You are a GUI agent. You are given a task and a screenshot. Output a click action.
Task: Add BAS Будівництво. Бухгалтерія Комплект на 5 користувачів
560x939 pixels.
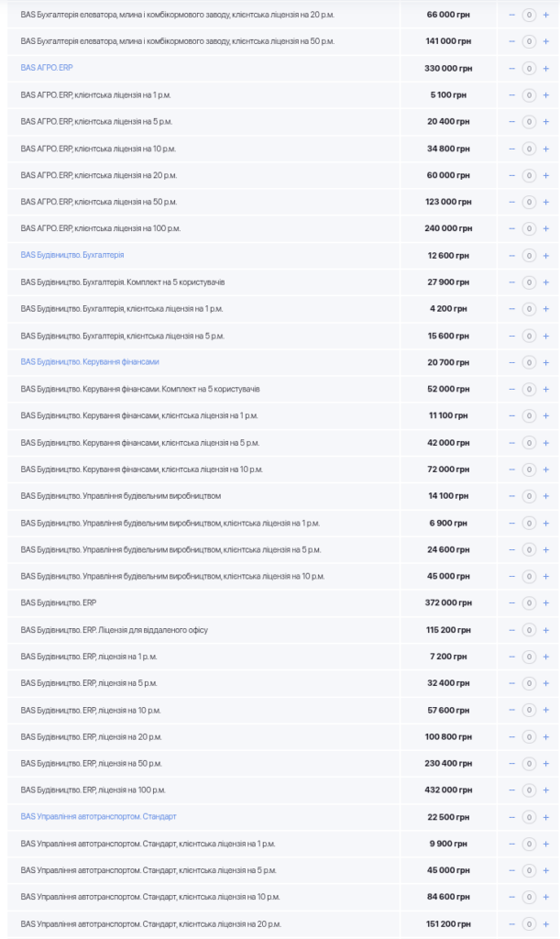point(546,282)
